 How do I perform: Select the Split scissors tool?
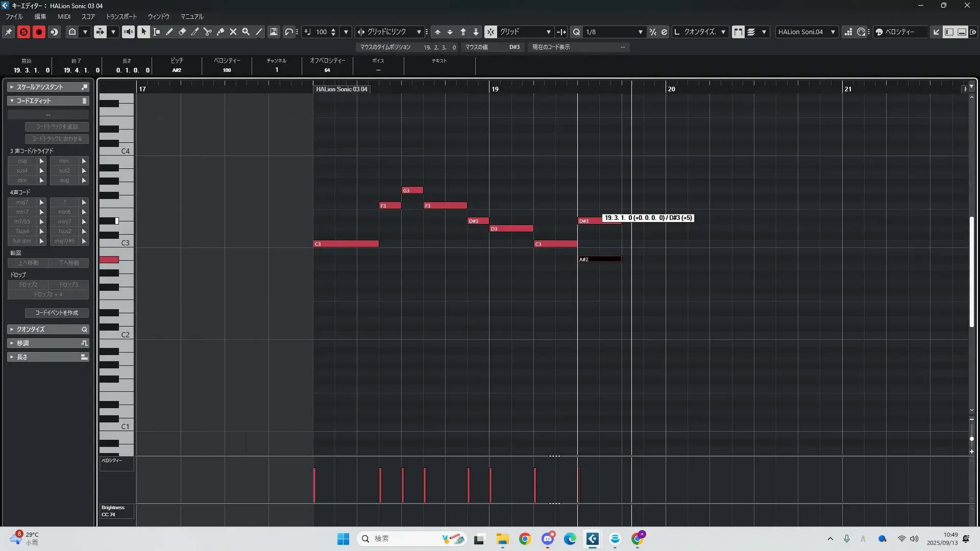[207, 32]
